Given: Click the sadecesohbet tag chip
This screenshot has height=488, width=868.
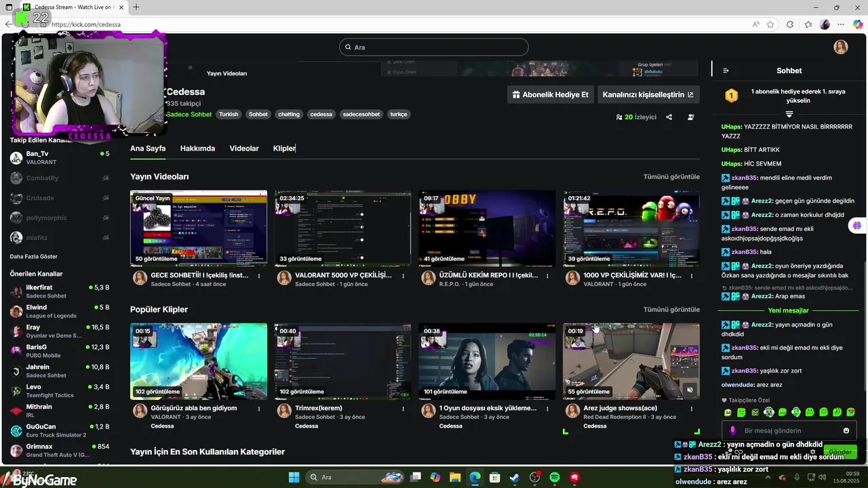Looking at the screenshot, I should click(361, 115).
